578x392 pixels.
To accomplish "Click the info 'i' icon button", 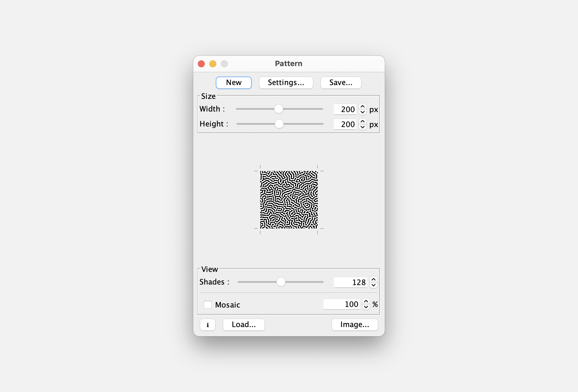I will pos(207,325).
